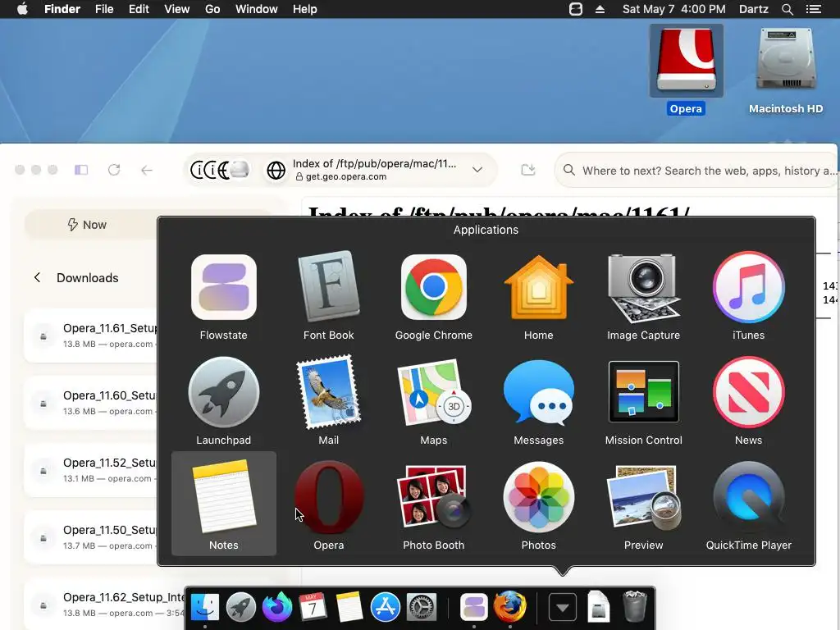
Task: Open the Apple menu
Action: (x=22, y=9)
